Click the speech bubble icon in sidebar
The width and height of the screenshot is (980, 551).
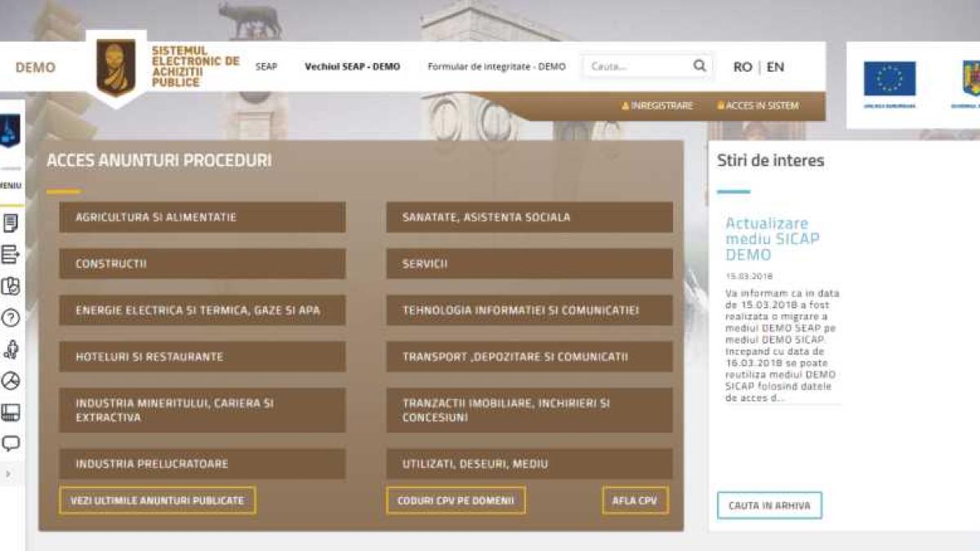(x=11, y=444)
